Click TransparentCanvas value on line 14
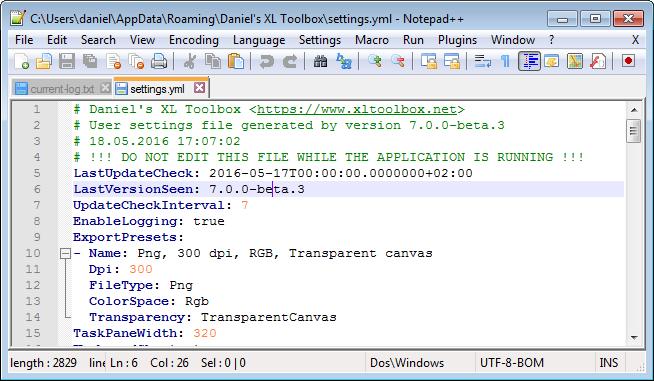 (269, 317)
